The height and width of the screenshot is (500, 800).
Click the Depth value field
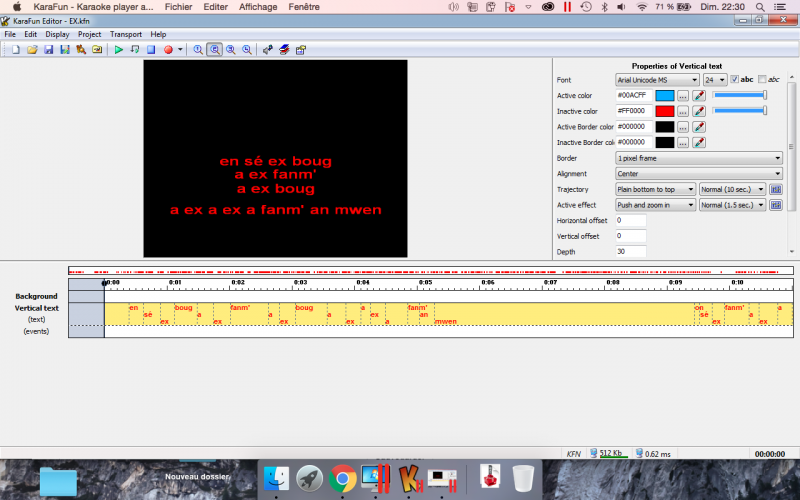[631, 252]
